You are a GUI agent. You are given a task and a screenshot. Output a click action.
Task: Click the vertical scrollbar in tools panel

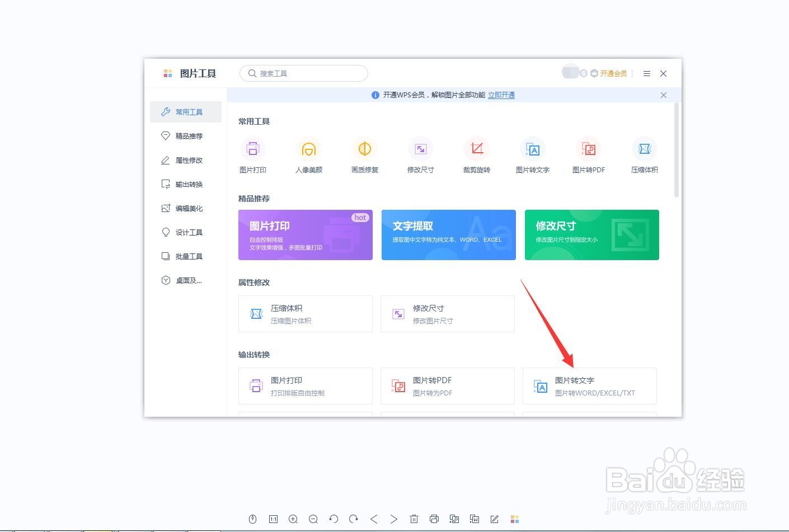677,150
